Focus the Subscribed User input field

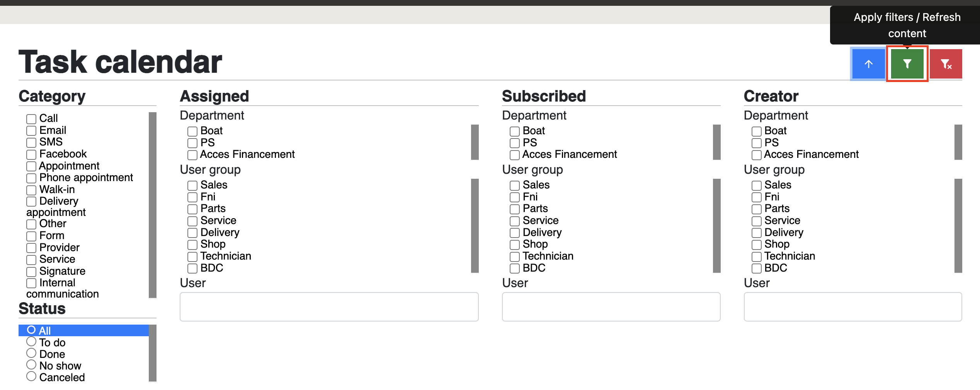611,307
